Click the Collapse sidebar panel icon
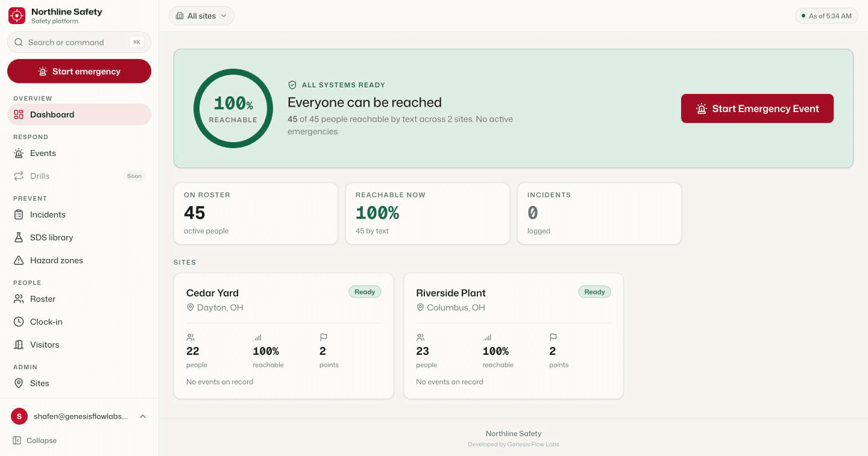The image size is (868, 456). (17, 440)
